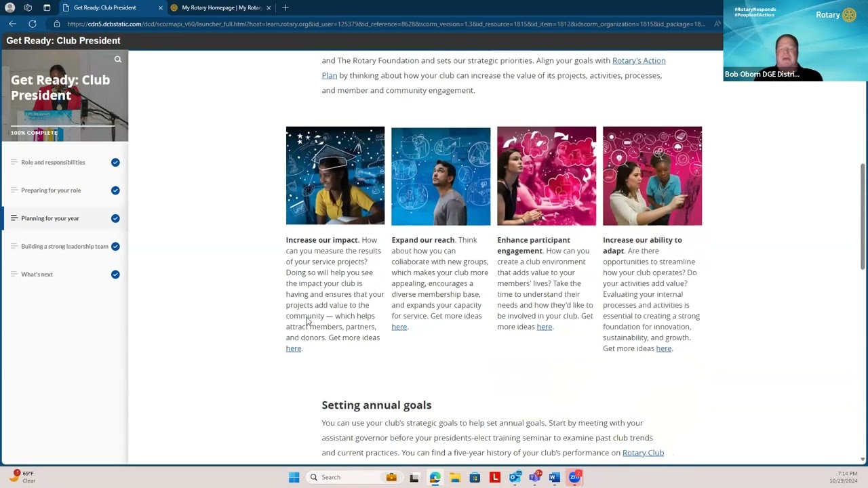Click the Enhance participant engagement image

pyautogui.click(x=547, y=176)
